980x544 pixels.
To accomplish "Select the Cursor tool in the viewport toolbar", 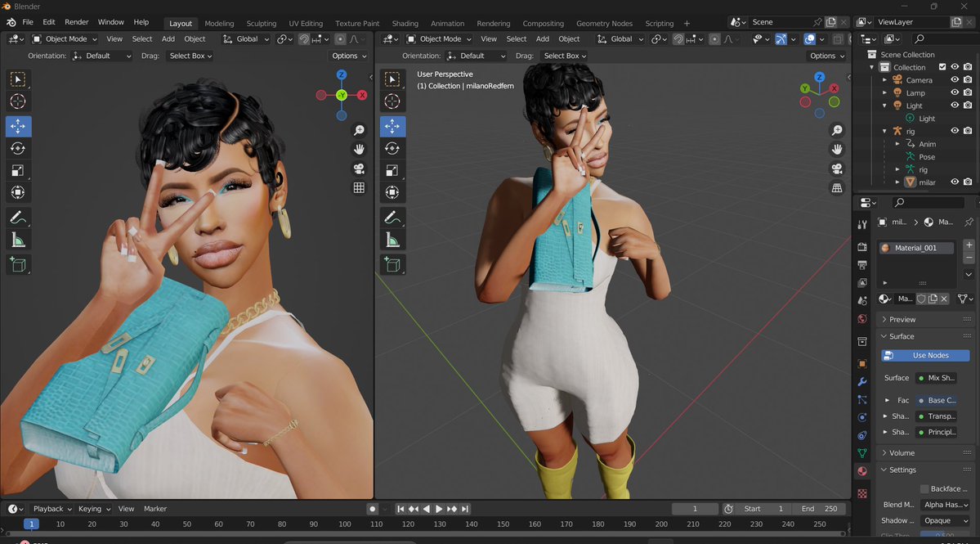I will click(17, 101).
